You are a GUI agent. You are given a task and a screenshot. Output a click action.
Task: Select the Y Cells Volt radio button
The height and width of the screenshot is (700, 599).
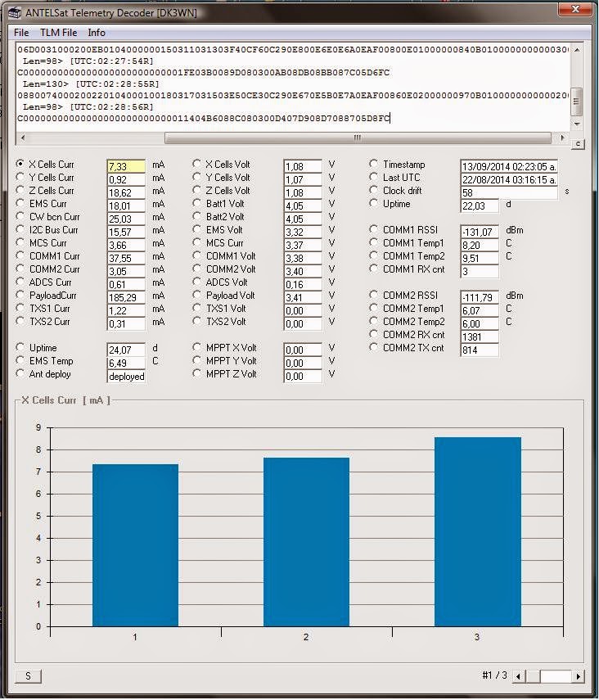(197, 177)
